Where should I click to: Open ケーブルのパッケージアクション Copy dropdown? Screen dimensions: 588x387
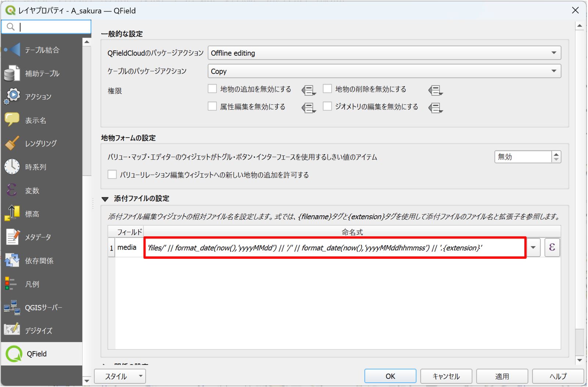[384, 71]
